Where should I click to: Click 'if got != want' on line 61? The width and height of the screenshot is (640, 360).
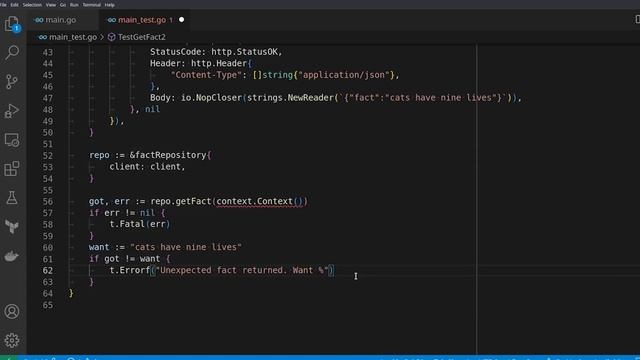[x=124, y=258]
